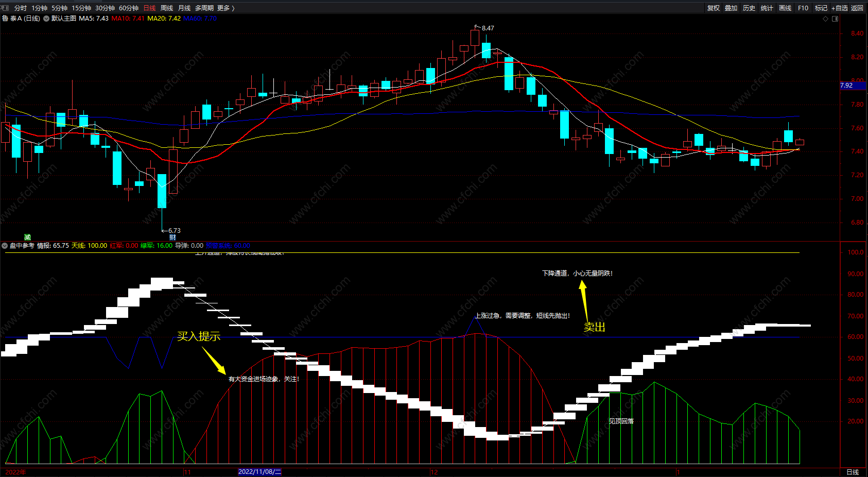Select the 30分钟 period
This screenshot has width=868, height=477.
[x=105, y=8]
